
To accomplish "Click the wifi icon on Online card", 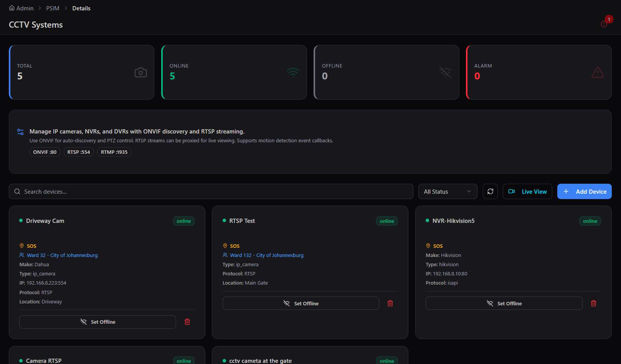I will tap(293, 72).
